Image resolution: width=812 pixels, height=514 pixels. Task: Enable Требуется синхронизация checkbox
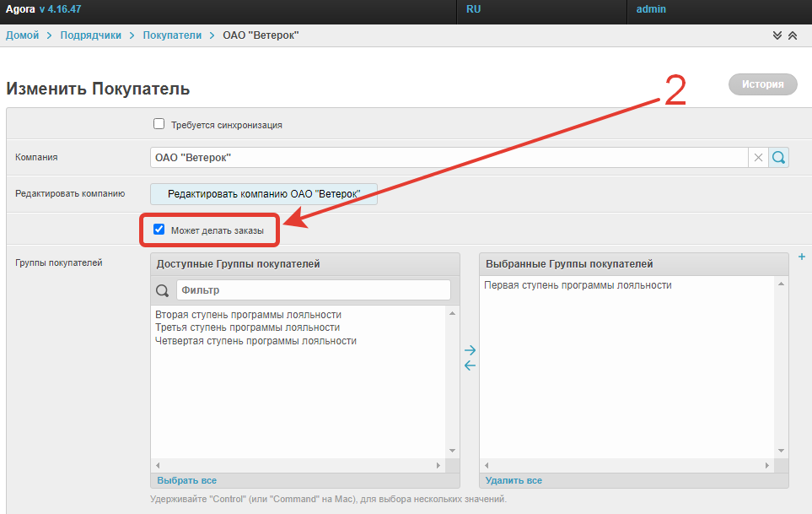(x=159, y=124)
